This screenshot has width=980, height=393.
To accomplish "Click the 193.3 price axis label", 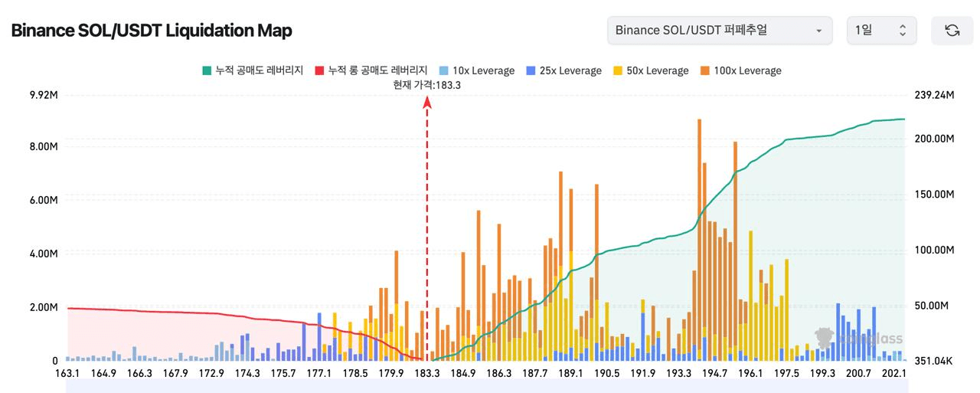I will (679, 374).
